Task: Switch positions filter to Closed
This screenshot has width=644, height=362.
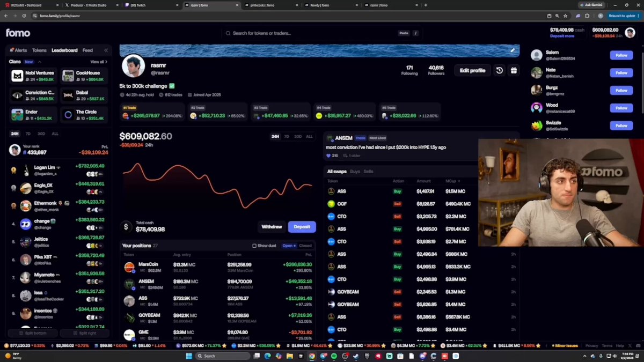Action: point(305,246)
